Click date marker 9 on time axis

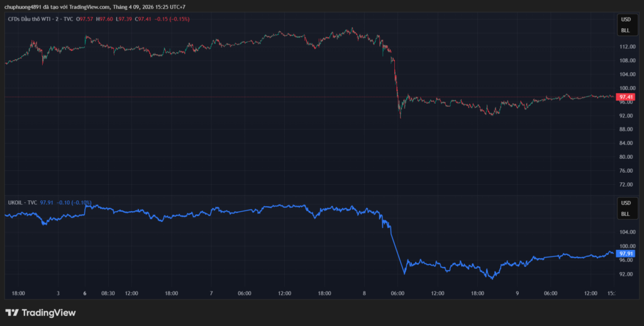pyautogui.click(x=517, y=293)
